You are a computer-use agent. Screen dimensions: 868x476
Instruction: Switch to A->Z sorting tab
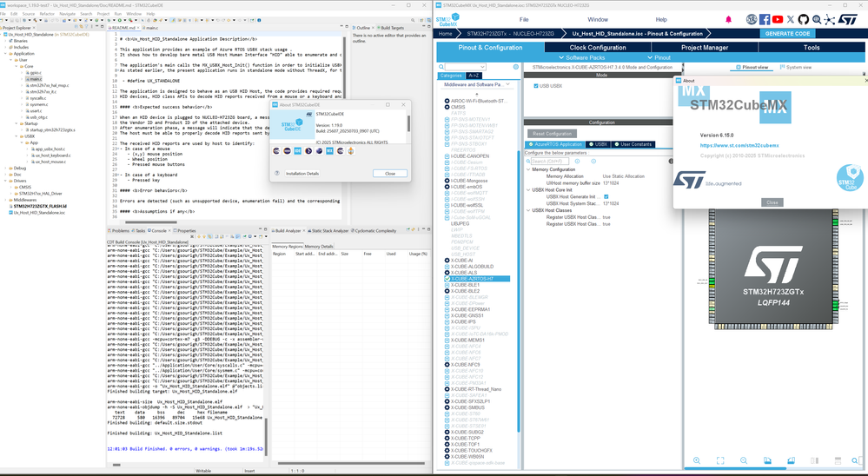pyautogui.click(x=474, y=76)
